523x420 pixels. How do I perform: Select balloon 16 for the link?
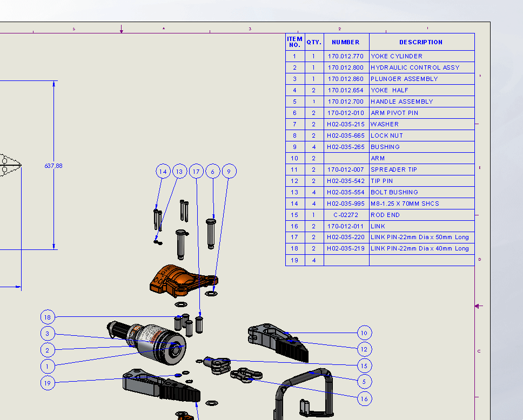point(364,399)
